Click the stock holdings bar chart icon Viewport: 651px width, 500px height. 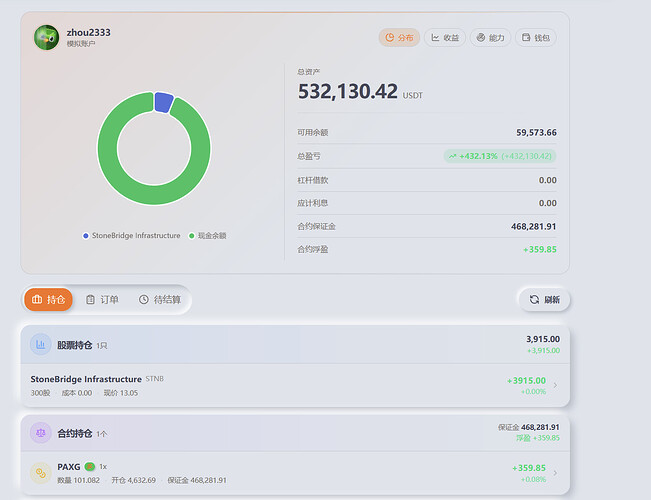[41, 344]
